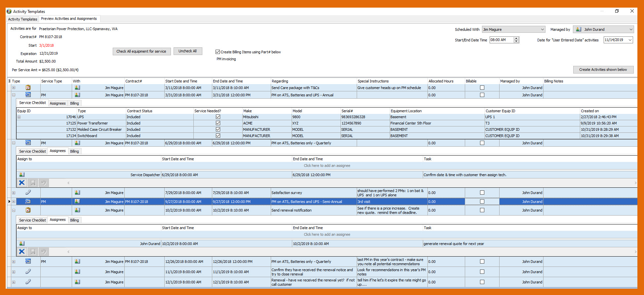Delete assignee with X under John Durand row
Screen dimensions: 644x295
[22, 252]
